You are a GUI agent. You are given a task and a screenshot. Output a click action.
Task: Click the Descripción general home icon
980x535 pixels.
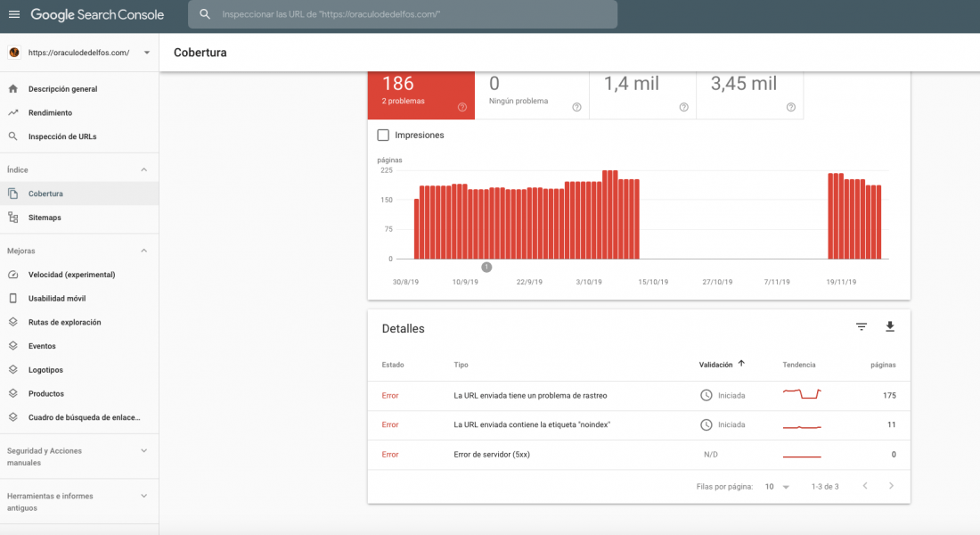coord(13,89)
